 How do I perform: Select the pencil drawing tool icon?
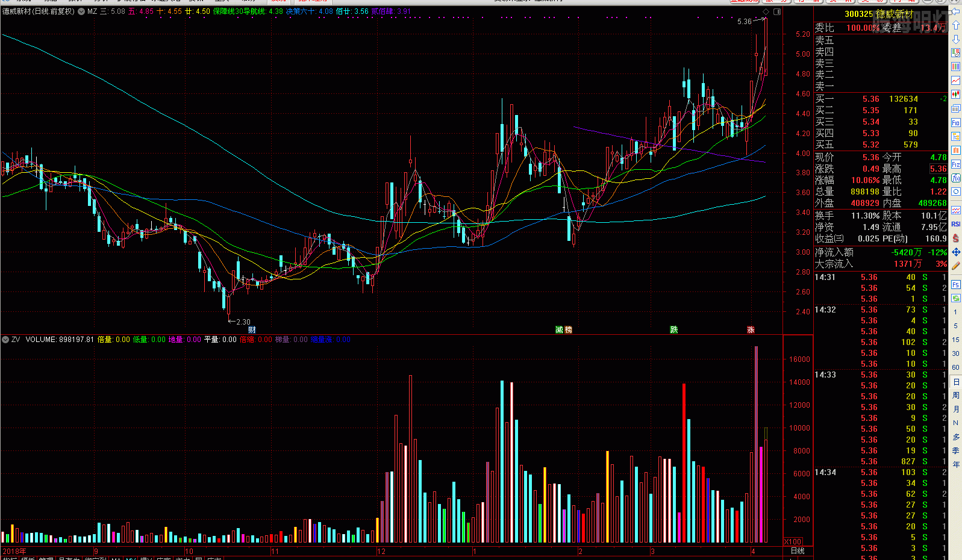(x=956, y=266)
